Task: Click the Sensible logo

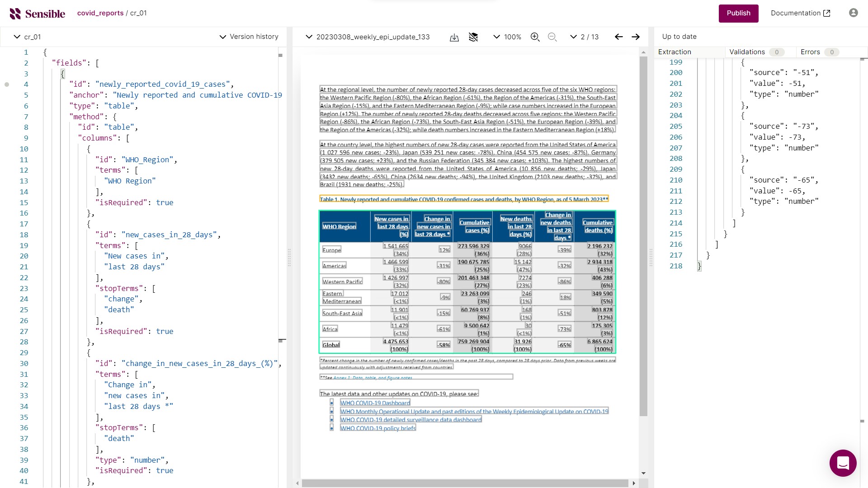Action: click(x=38, y=14)
